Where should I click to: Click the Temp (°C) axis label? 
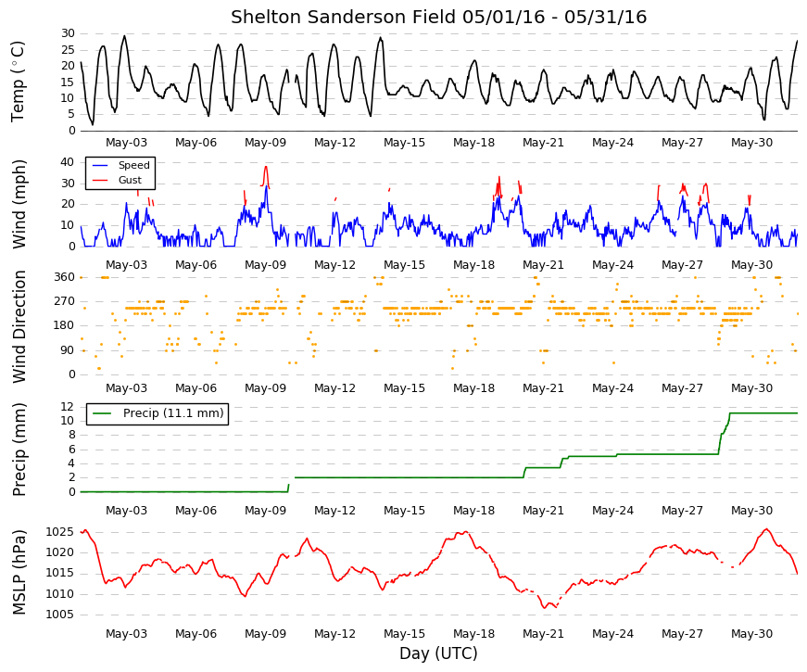(x=18, y=82)
